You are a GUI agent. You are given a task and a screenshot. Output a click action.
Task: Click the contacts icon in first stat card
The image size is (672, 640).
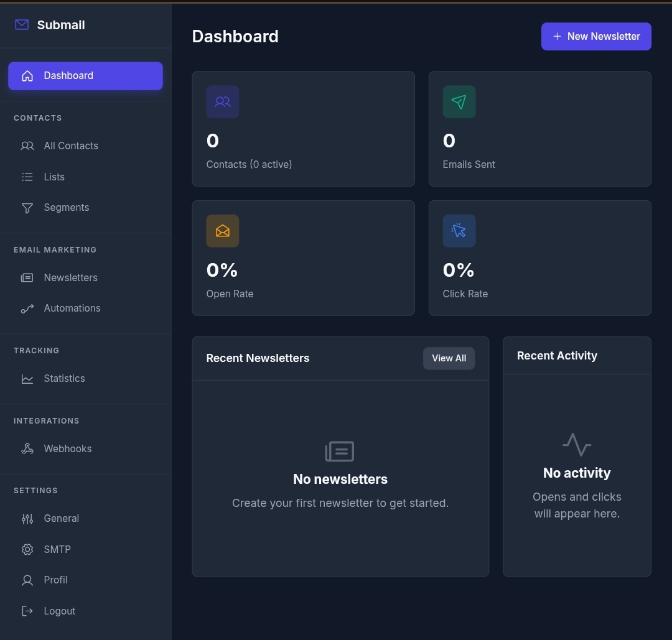(x=222, y=101)
